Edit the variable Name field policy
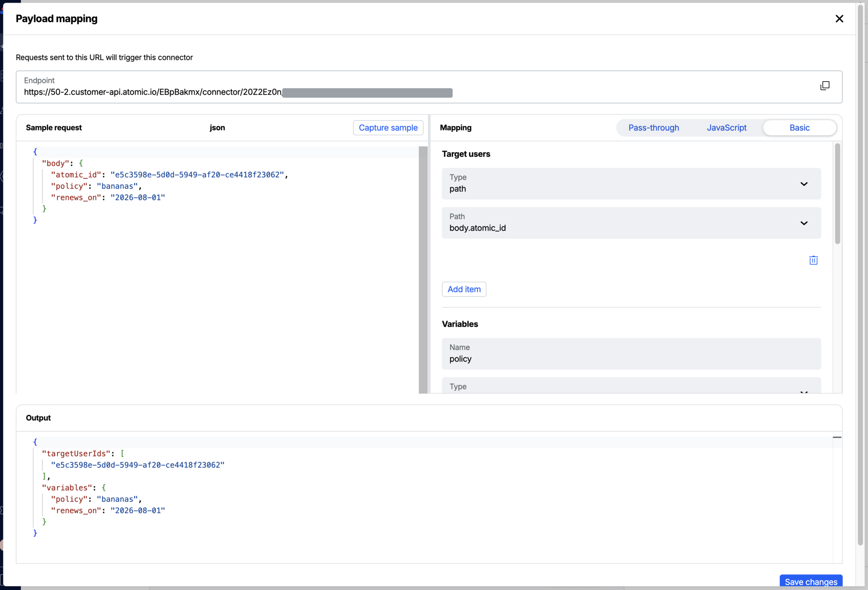The image size is (868, 590). (631, 354)
